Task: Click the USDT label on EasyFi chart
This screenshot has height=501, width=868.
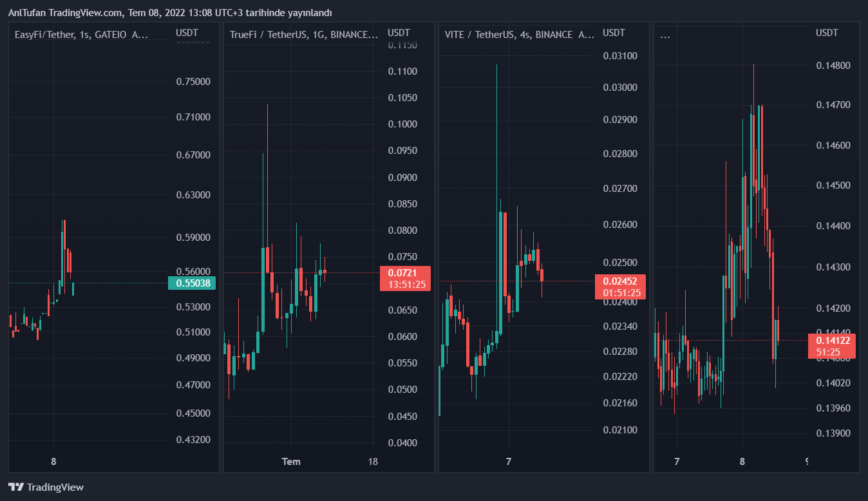Action: click(187, 33)
